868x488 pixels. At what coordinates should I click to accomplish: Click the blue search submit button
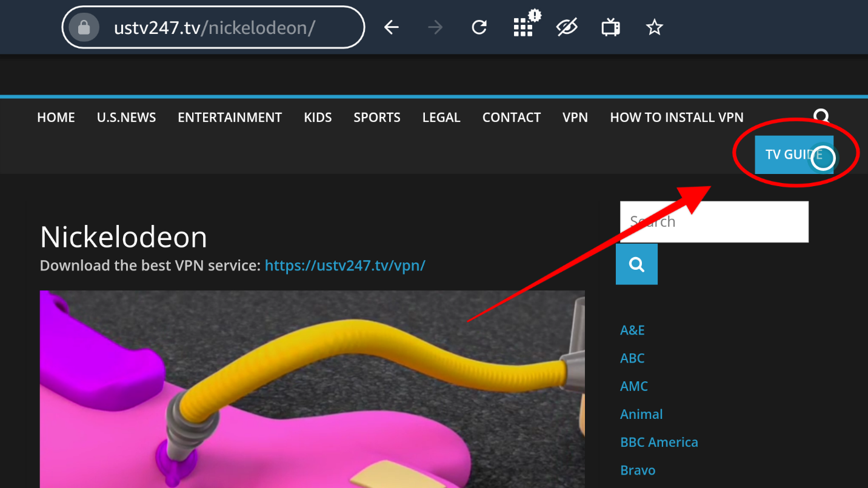click(x=636, y=264)
